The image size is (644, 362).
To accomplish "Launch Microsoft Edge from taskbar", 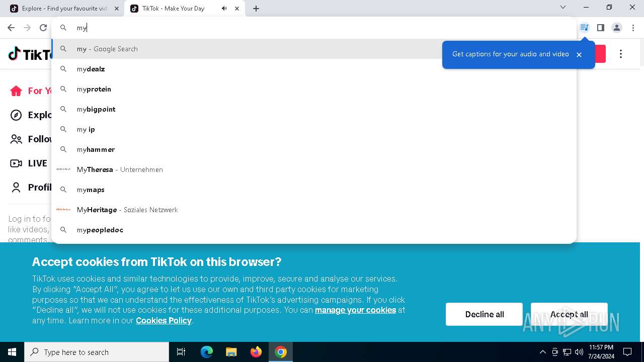I will point(207,352).
